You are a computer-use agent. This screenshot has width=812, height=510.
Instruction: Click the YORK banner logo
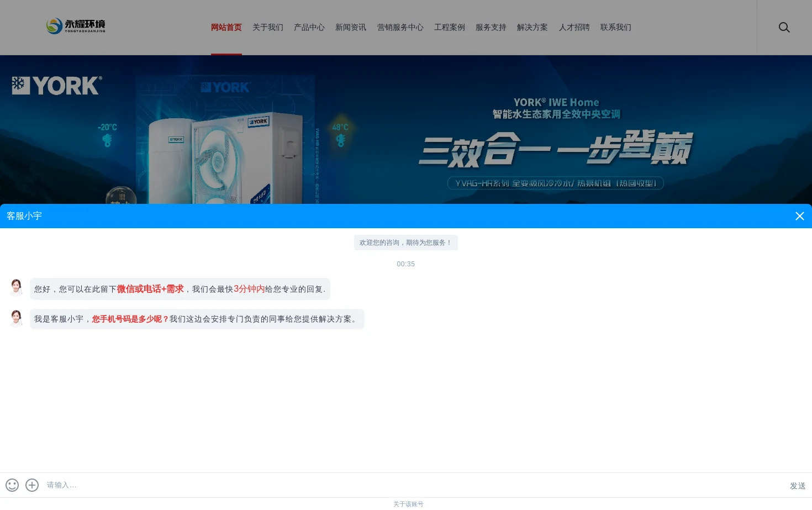click(x=57, y=86)
